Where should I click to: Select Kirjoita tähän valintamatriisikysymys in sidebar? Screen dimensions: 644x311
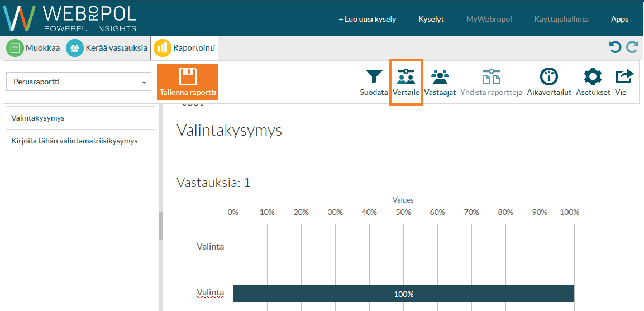[x=80, y=141]
